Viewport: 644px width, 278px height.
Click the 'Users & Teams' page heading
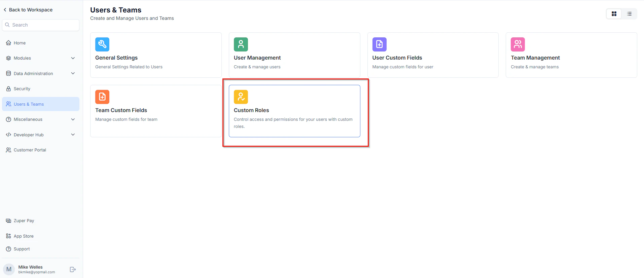pos(116,10)
